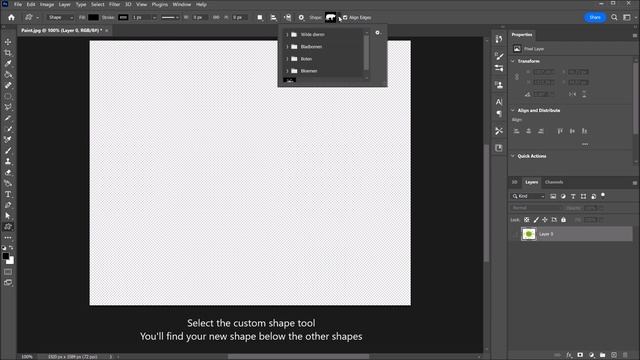Filter layers by adjustment layers icon
The width and height of the screenshot is (640, 360).
(563, 196)
